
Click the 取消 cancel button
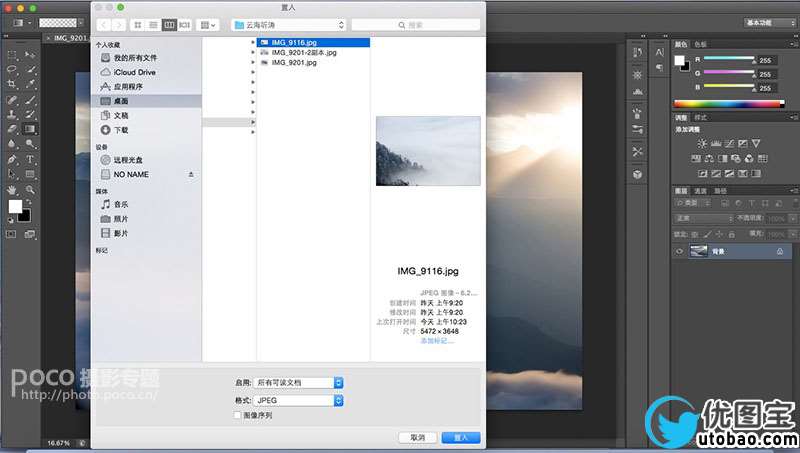[x=417, y=438]
